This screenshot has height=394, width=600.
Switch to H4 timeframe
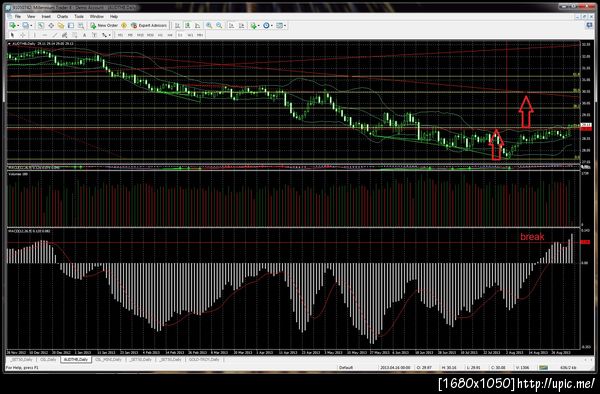tap(170, 35)
